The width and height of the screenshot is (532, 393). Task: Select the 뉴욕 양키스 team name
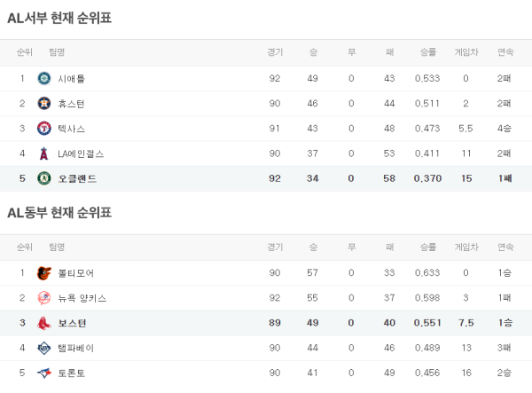coord(82,298)
